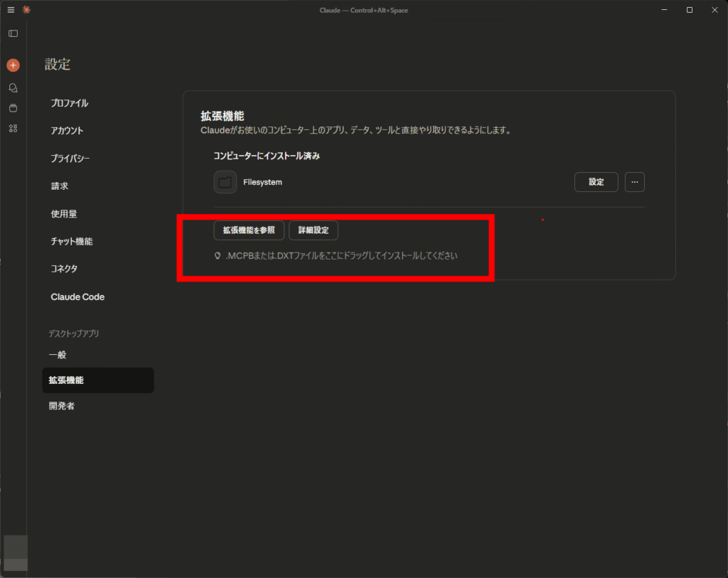Start a new chat with orange plus icon

(13, 65)
